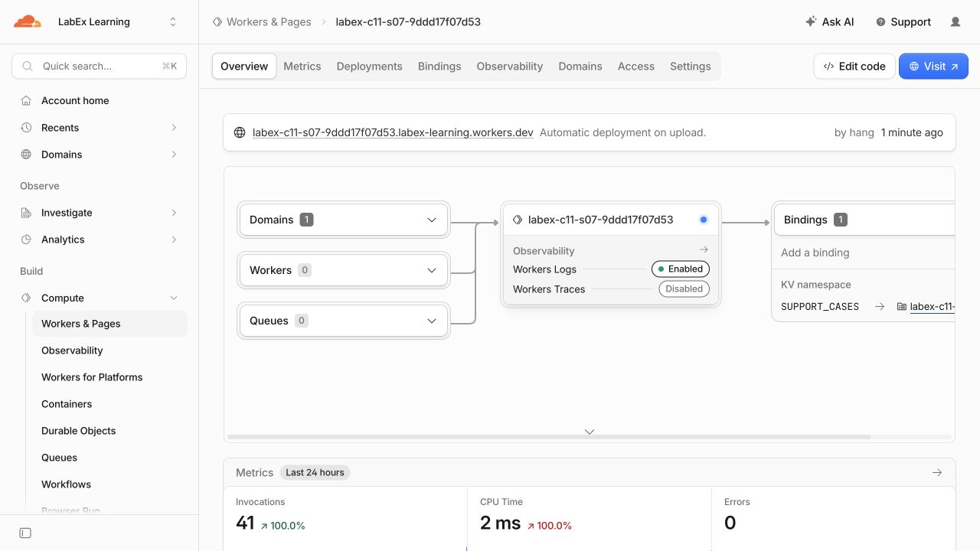The height and width of the screenshot is (551, 980).
Task: Click the worker node code icon
Action: [x=518, y=220]
